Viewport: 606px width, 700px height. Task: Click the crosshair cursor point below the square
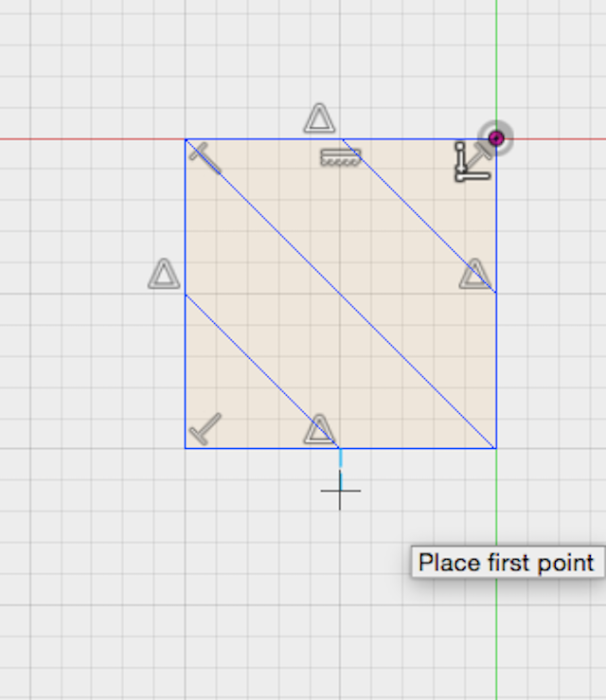tap(340, 490)
